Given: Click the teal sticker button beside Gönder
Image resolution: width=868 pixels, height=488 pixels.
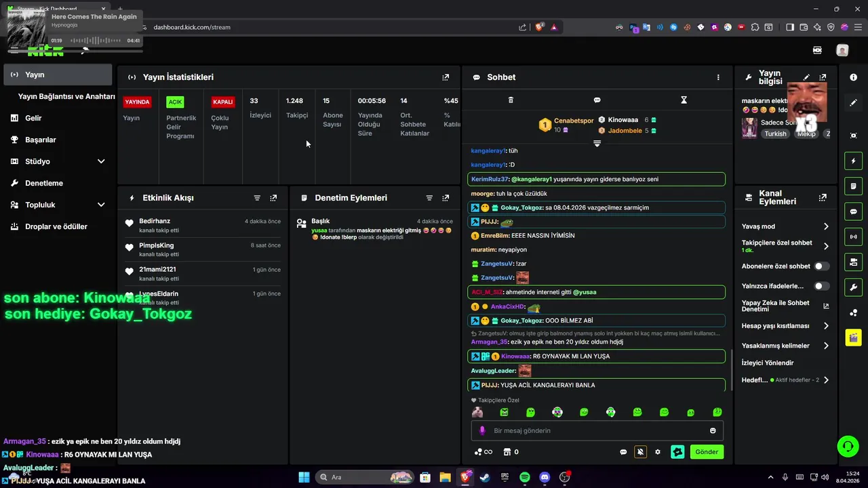Looking at the screenshot, I should pyautogui.click(x=677, y=452).
